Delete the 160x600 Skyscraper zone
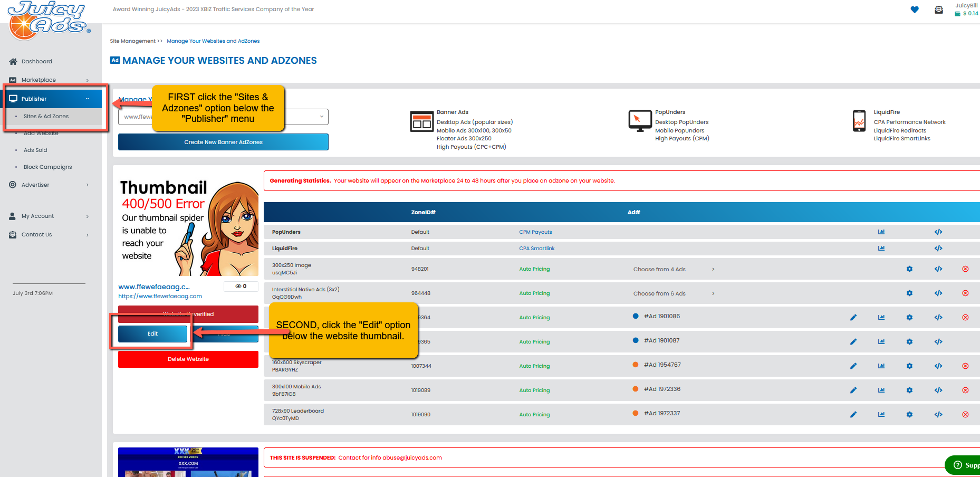Viewport: 980px width, 477px height. [965, 366]
